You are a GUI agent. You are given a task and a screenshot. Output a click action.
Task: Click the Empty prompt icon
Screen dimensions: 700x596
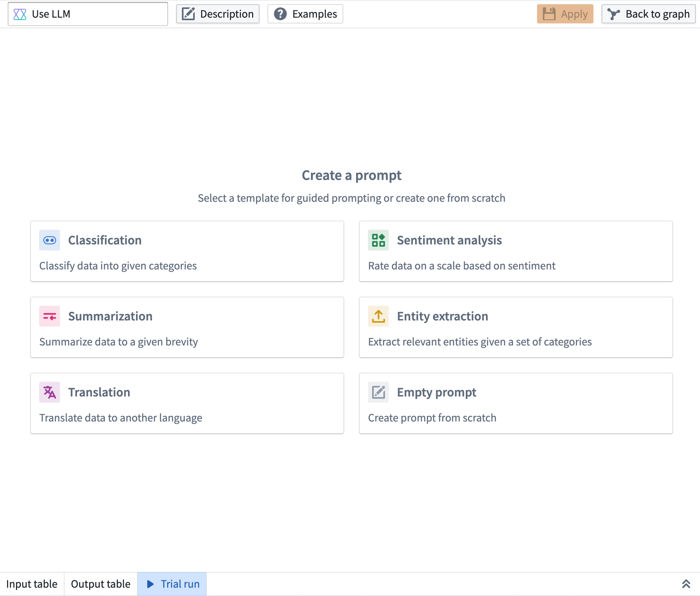tap(378, 391)
